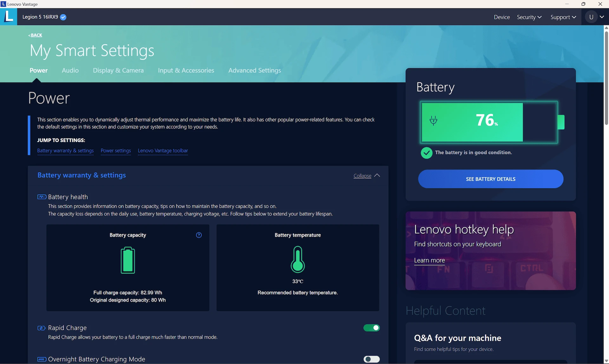Jump to Lenovo Vantage toolbar link
Screen dimensions: 609x364
[163, 151]
